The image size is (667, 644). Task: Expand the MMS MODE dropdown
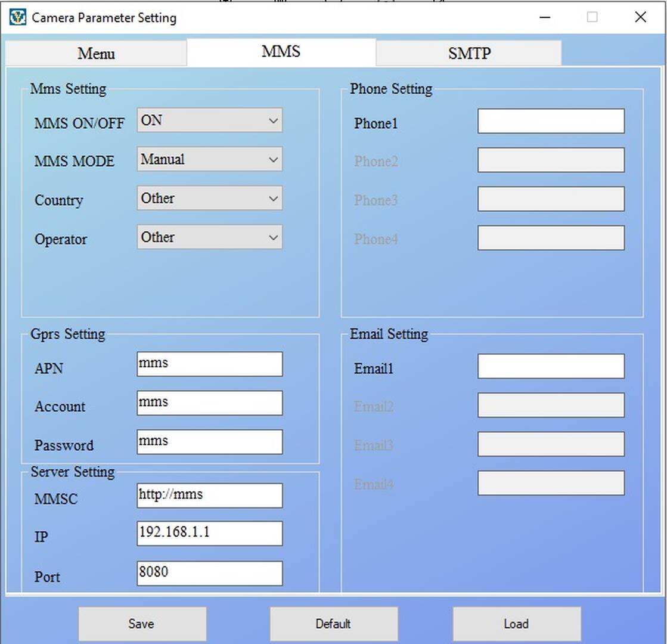click(209, 160)
